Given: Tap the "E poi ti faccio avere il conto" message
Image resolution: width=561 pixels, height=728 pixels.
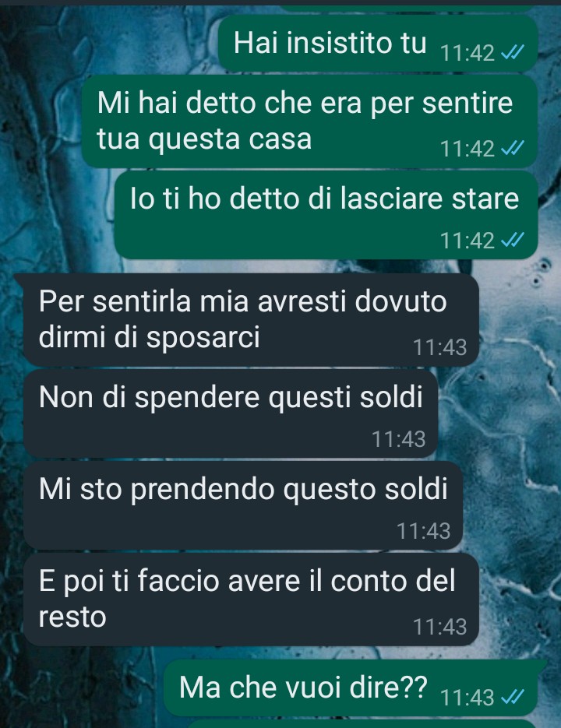Looking at the screenshot, I should coord(251,599).
